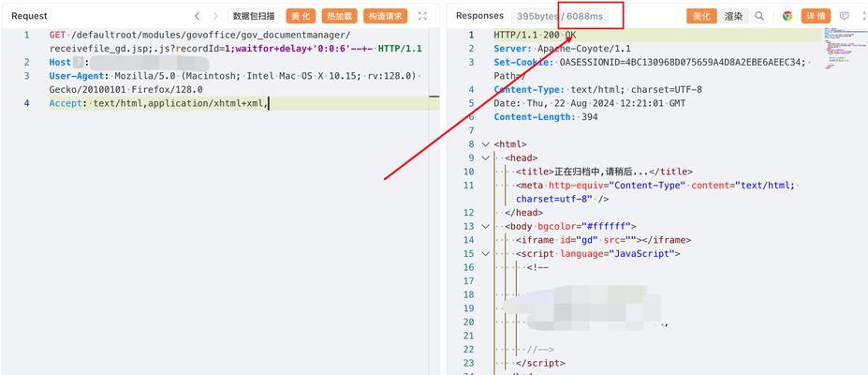This screenshot has height=375, width=868.
Task: Beautify the request with 美化 button
Action: coord(301,16)
